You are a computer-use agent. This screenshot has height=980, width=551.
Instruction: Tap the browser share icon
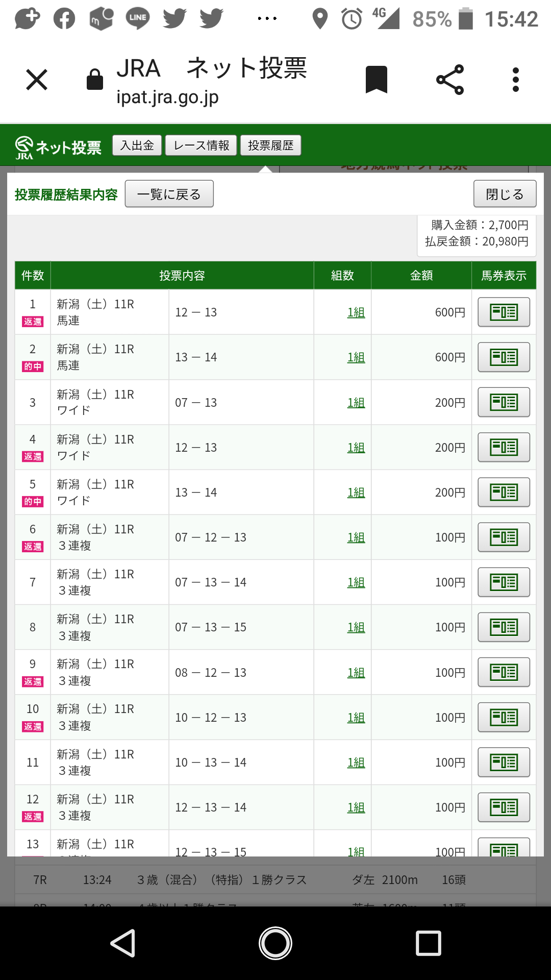tap(450, 80)
